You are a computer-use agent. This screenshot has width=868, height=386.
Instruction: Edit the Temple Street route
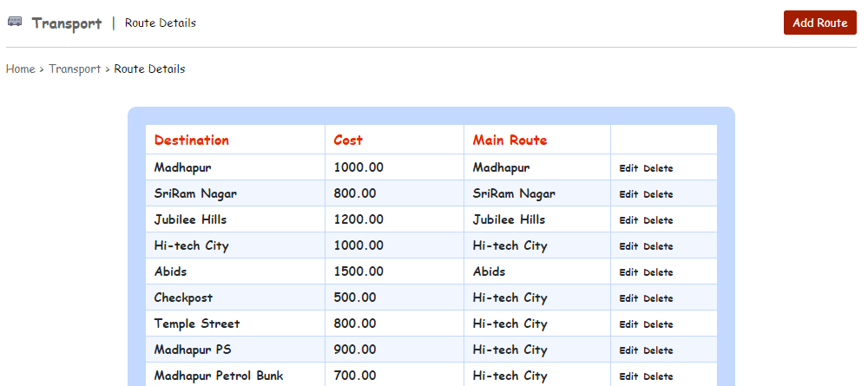click(628, 324)
